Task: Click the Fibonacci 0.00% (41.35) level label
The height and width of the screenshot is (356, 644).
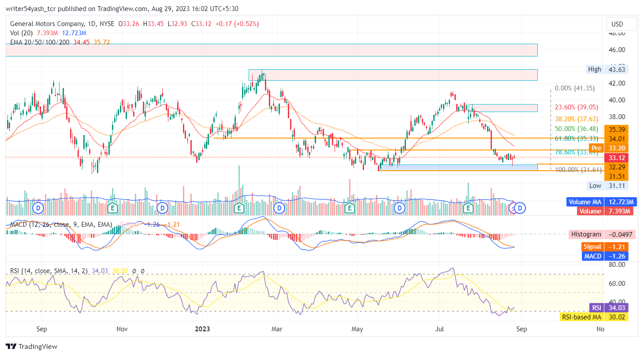Action: pyautogui.click(x=575, y=88)
